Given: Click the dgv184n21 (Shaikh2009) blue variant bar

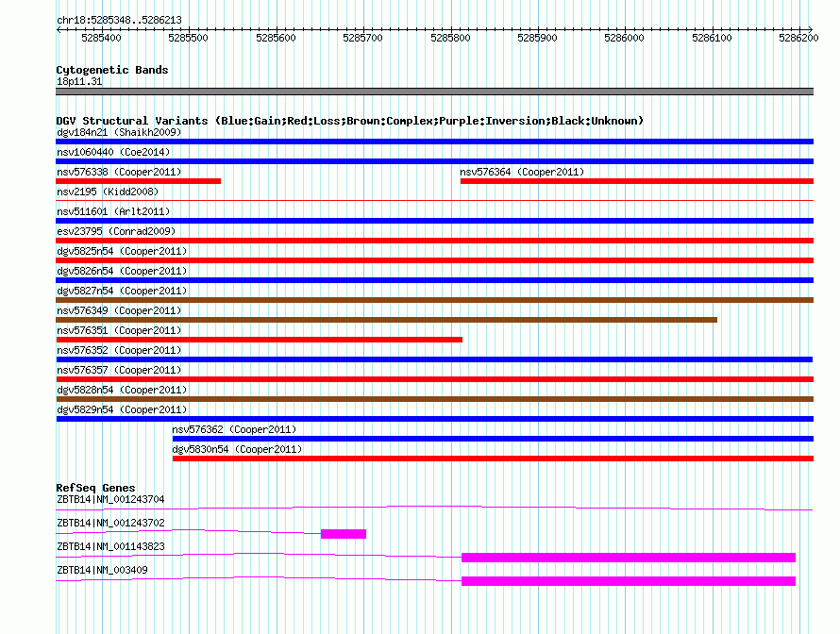Looking at the screenshot, I should [434, 142].
